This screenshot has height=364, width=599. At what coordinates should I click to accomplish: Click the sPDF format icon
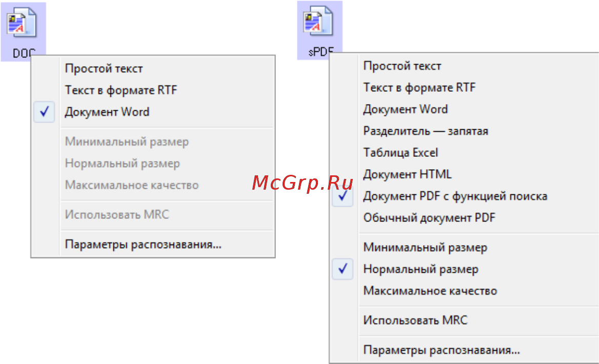click(320, 30)
